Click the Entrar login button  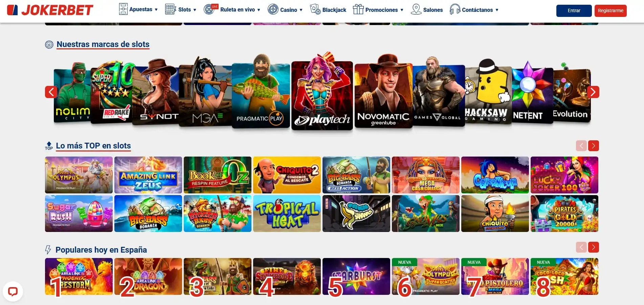click(x=574, y=11)
